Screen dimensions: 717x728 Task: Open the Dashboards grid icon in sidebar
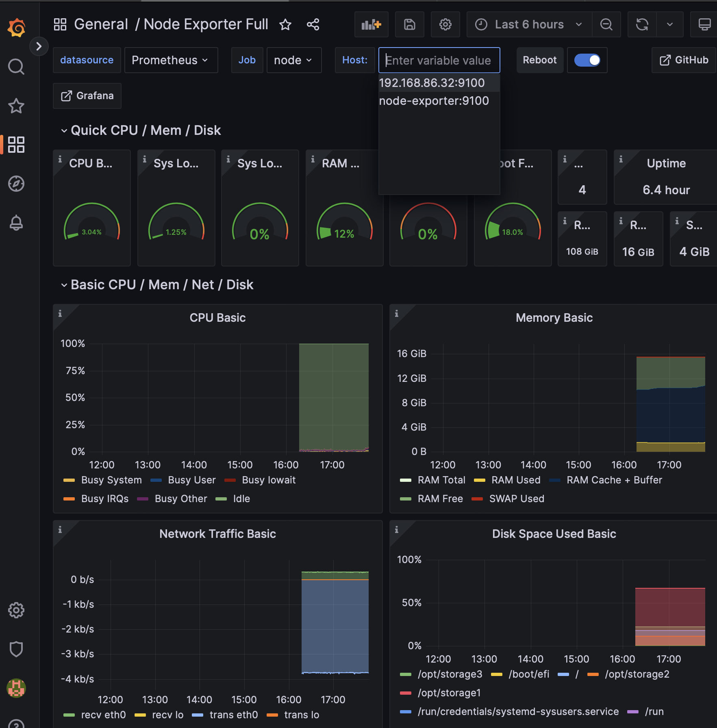click(x=16, y=145)
